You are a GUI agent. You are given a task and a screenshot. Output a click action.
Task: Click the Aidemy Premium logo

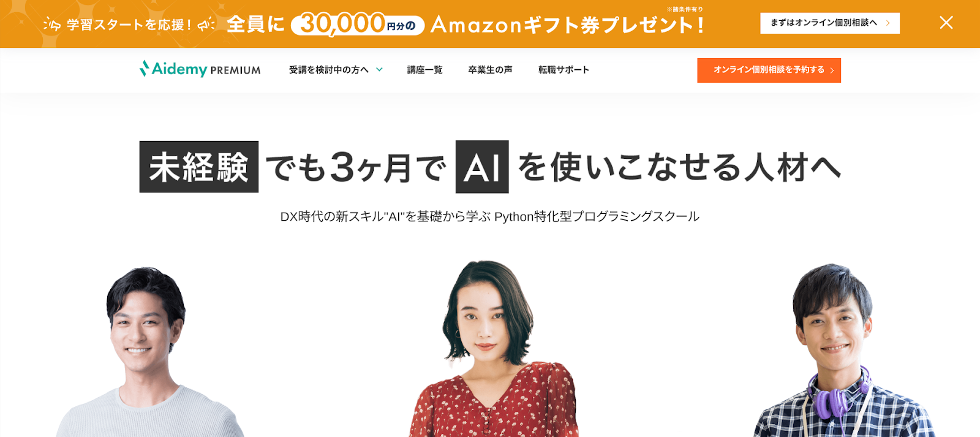[200, 69]
